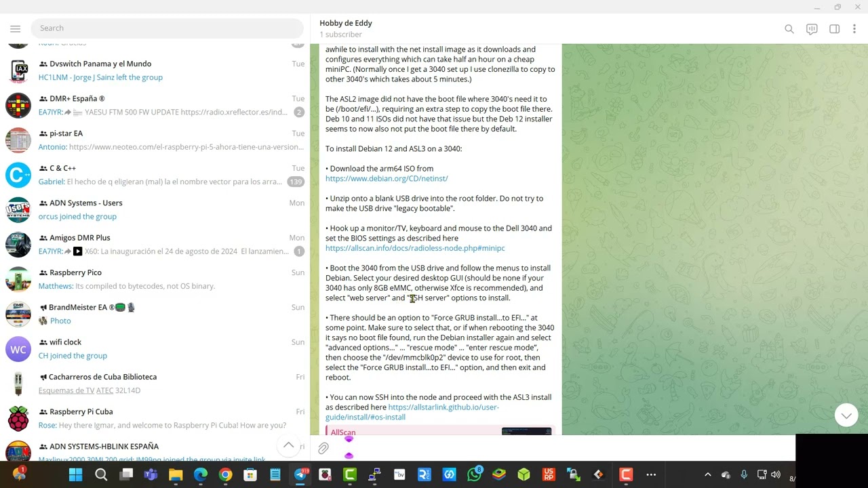Jump to bottom of the channel messages

846,415
